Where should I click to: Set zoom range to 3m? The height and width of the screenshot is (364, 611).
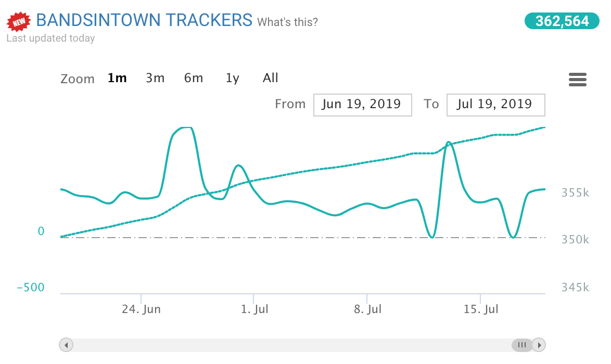click(155, 78)
